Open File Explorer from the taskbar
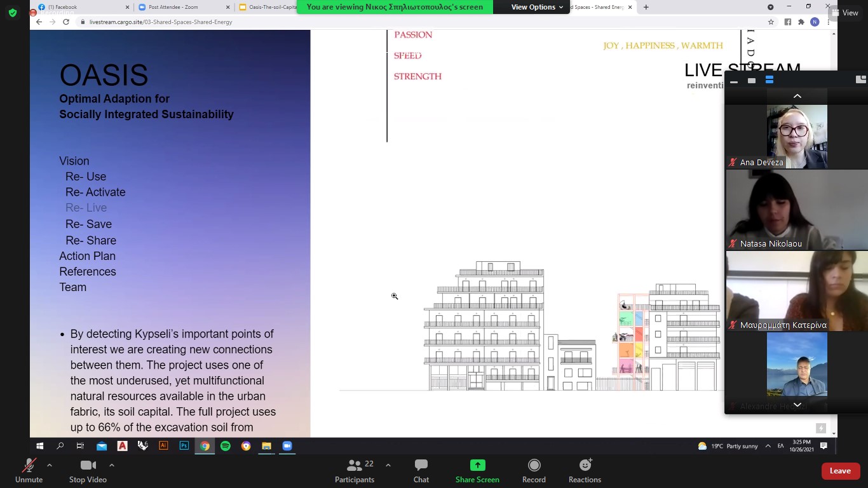This screenshot has width=868, height=488. pyautogui.click(x=266, y=446)
